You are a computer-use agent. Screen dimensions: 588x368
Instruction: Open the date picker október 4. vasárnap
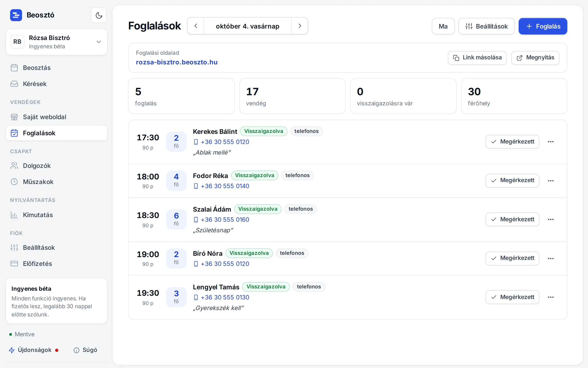tap(248, 26)
